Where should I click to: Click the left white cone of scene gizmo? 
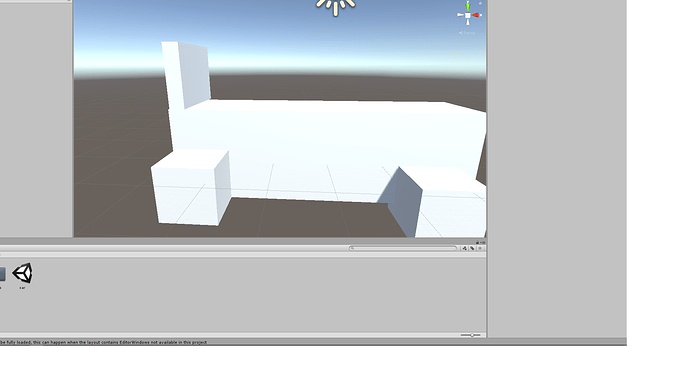(460, 15)
